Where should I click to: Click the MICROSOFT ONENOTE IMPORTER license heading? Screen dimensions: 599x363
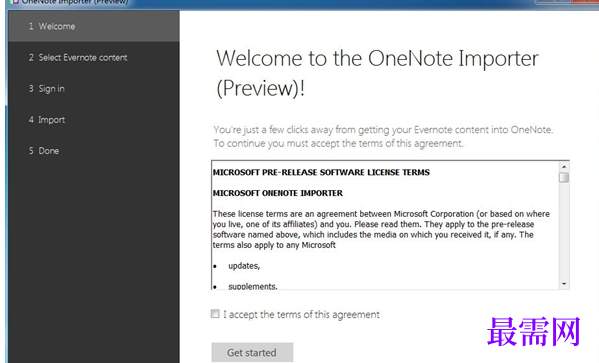click(x=278, y=193)
